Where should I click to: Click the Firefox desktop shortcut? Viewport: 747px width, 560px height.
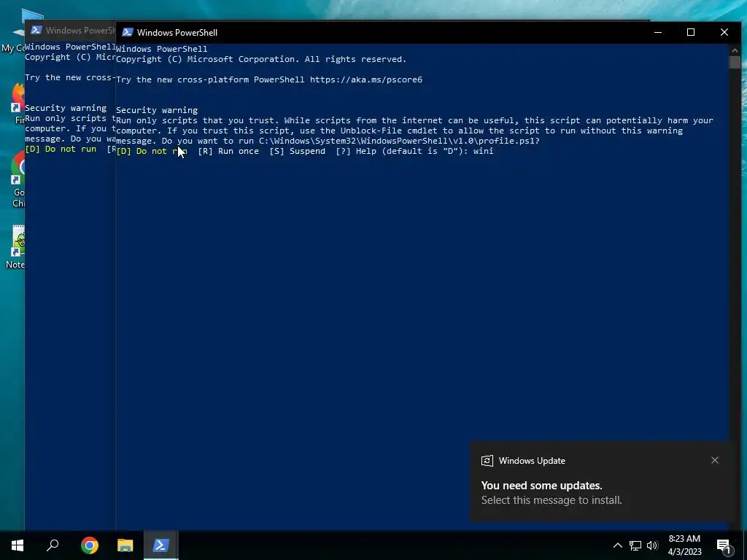tap(18, 104)
